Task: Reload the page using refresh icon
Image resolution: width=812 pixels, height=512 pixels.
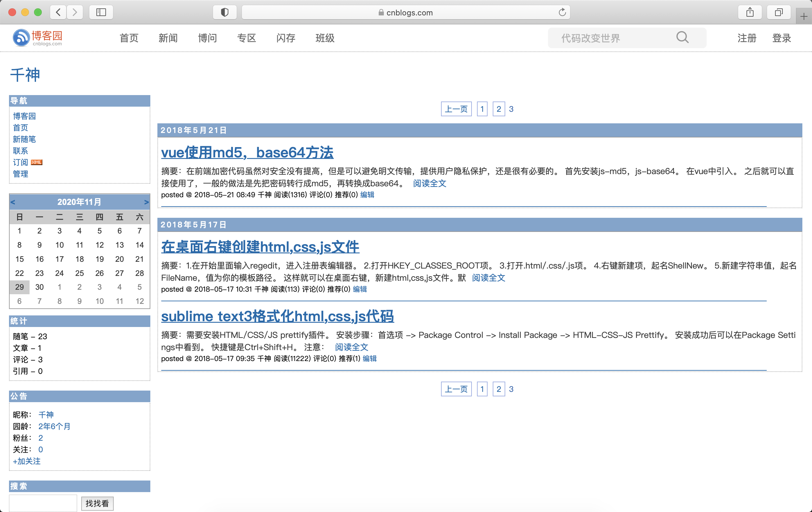Action: 562,13
